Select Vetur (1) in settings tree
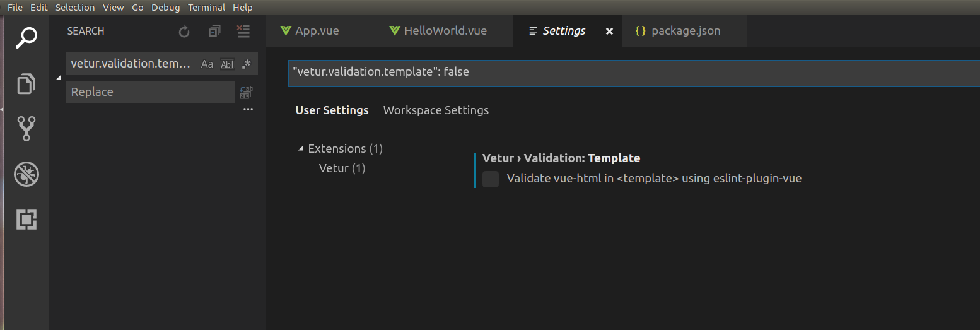This screenshot has height=330, width=980. tap(342, 168)
